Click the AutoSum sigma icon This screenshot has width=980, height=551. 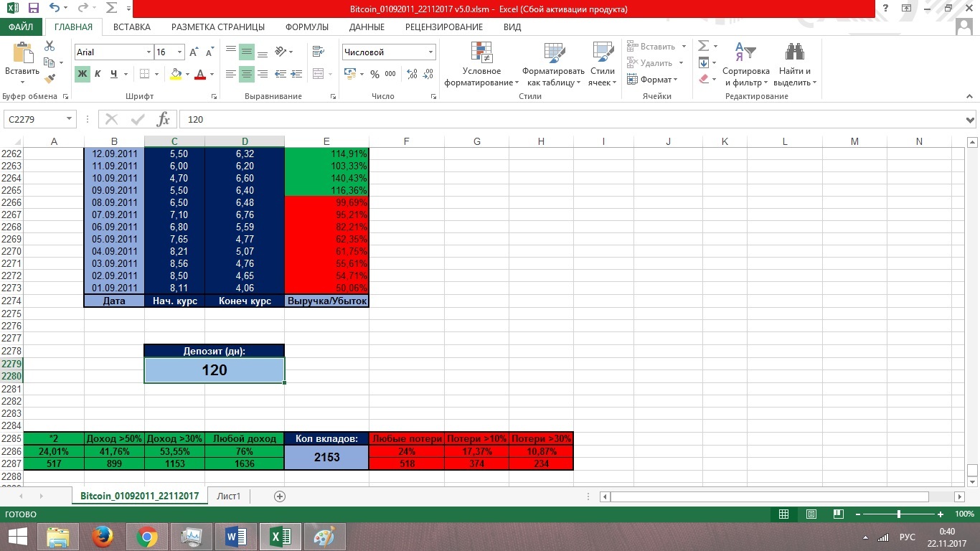click(x=704, y=47)
